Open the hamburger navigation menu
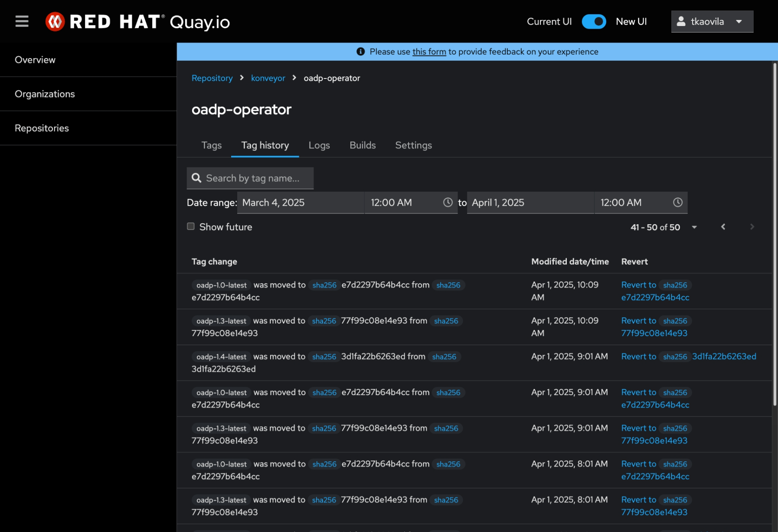This screenshot has height=532, width=778. tap(22, 21)
